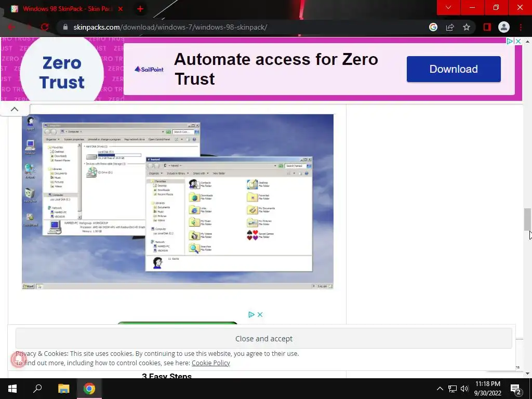Click the page vertical scrollbar thumb
This screenshot has height=399, width=532.
[x=527, y=220]
